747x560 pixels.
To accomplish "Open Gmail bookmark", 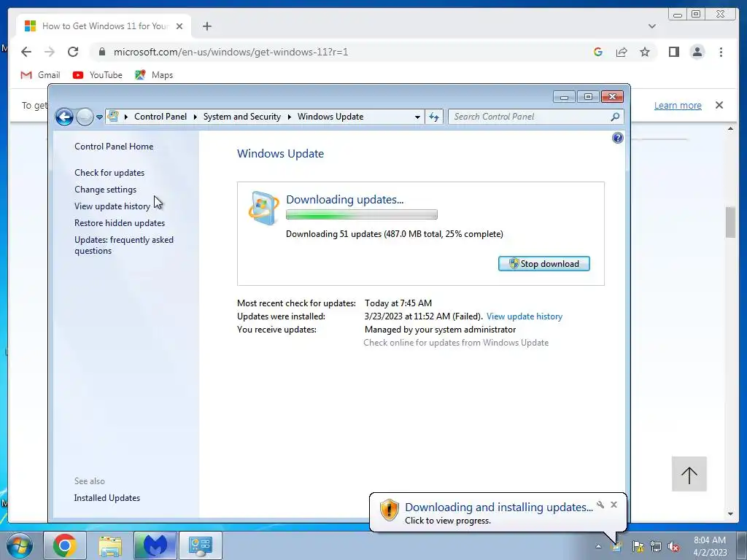I will [41, 75].
